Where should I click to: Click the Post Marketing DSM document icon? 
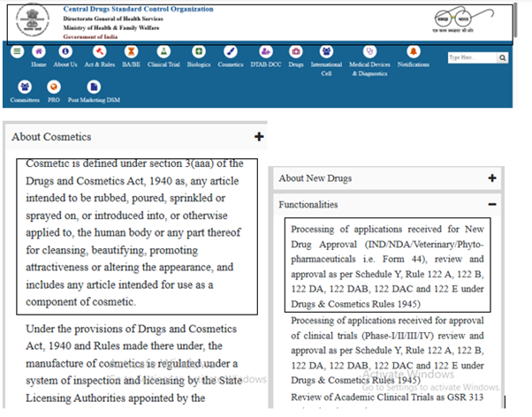[94, 87]
